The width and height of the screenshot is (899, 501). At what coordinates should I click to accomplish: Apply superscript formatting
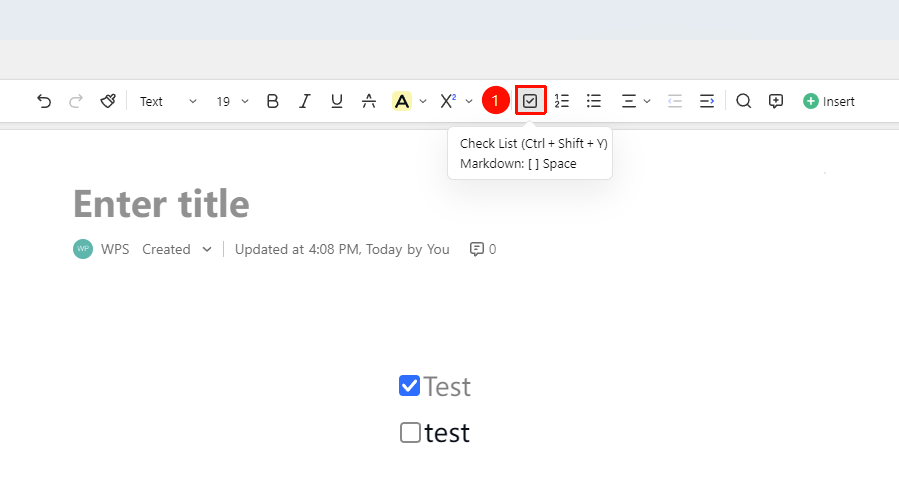(x=448, y=101)
